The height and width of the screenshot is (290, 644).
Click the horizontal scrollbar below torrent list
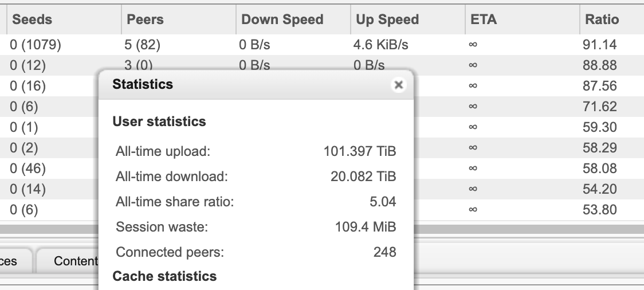(516, 229)
